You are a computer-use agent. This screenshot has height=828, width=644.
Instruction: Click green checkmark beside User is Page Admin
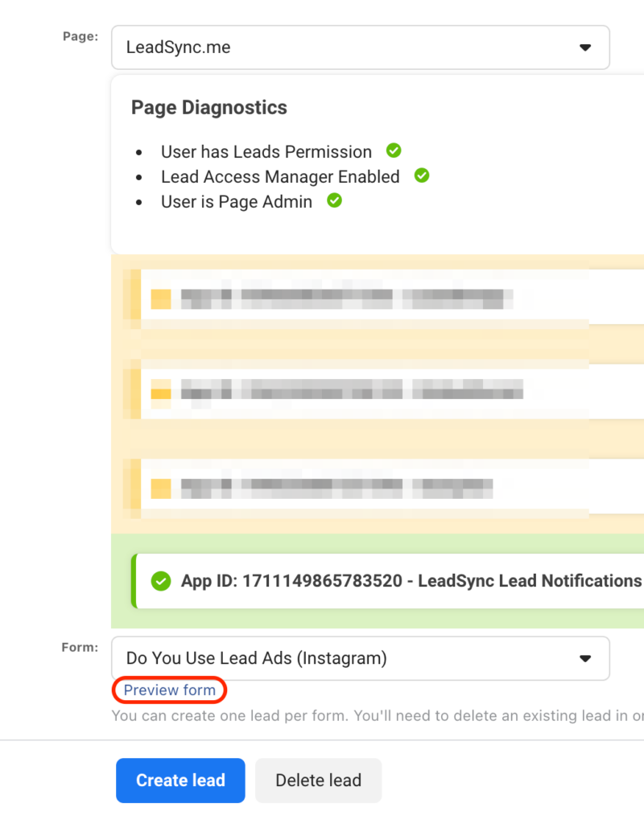coord(334,200)
